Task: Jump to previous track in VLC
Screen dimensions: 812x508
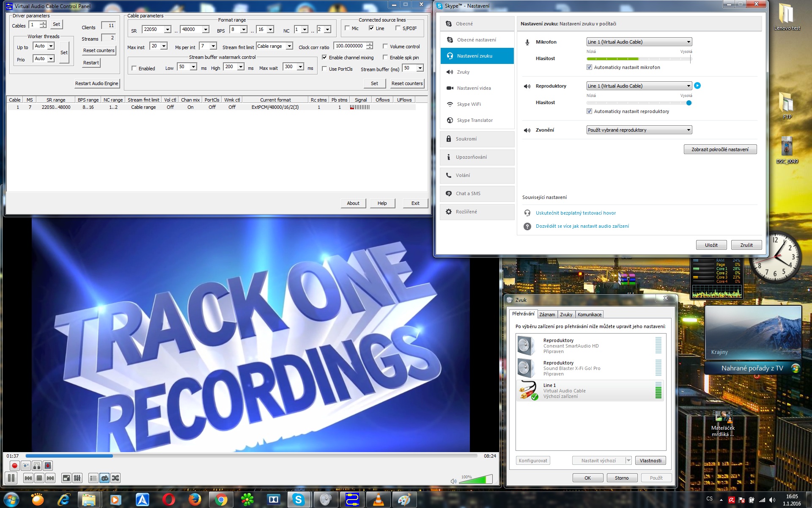Action: (28, 478)
